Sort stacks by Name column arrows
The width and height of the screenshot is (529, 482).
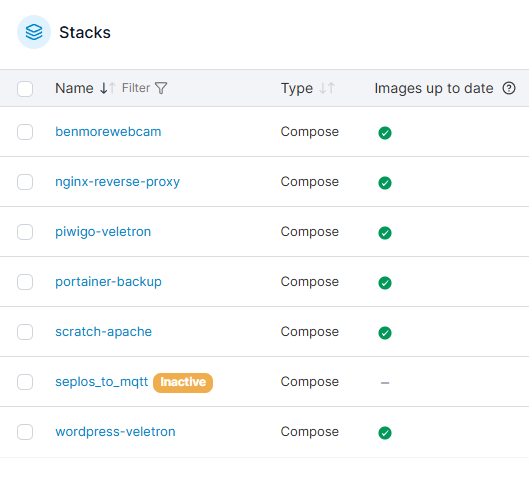[x=108, y=88]
